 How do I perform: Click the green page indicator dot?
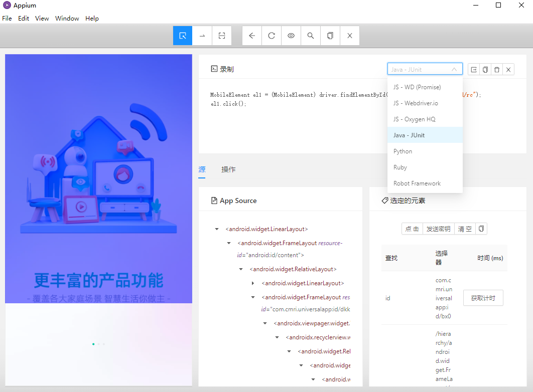coord(93,344)
